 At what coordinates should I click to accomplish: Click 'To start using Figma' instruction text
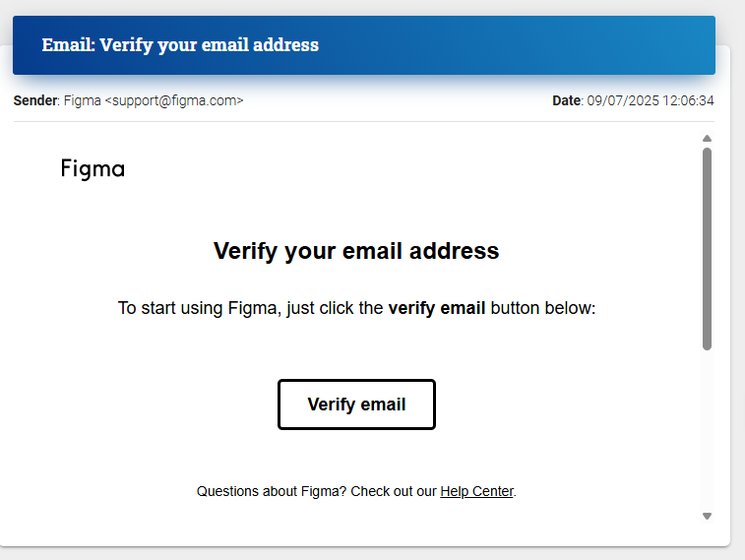197,308
